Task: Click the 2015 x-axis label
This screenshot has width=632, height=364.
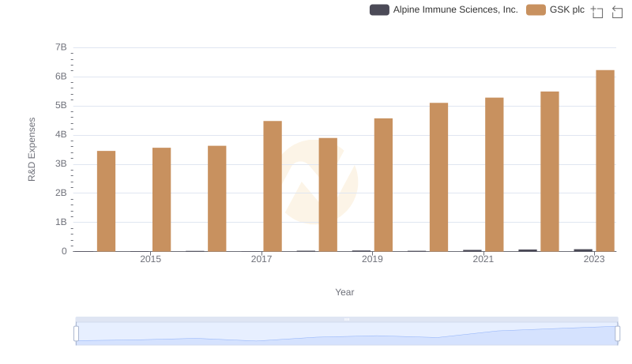Action: tap(150, 259)
